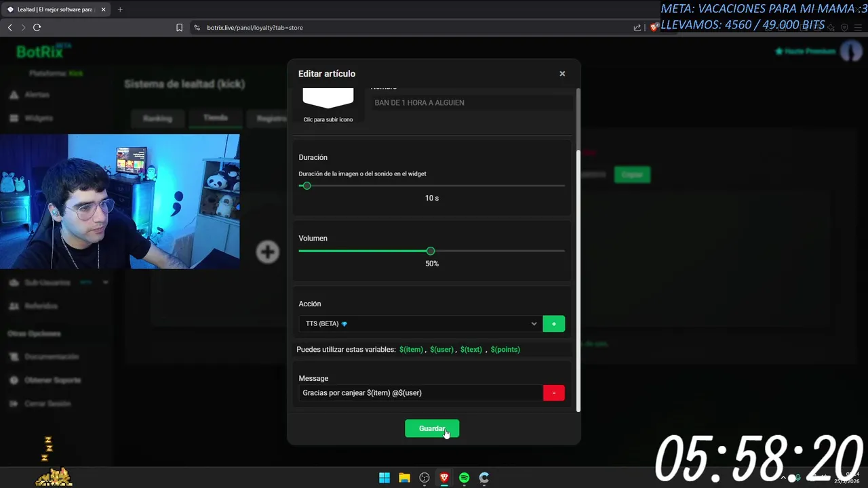Open the C-shaped taskbar app
868x488 pixels.
coord(484,478)
